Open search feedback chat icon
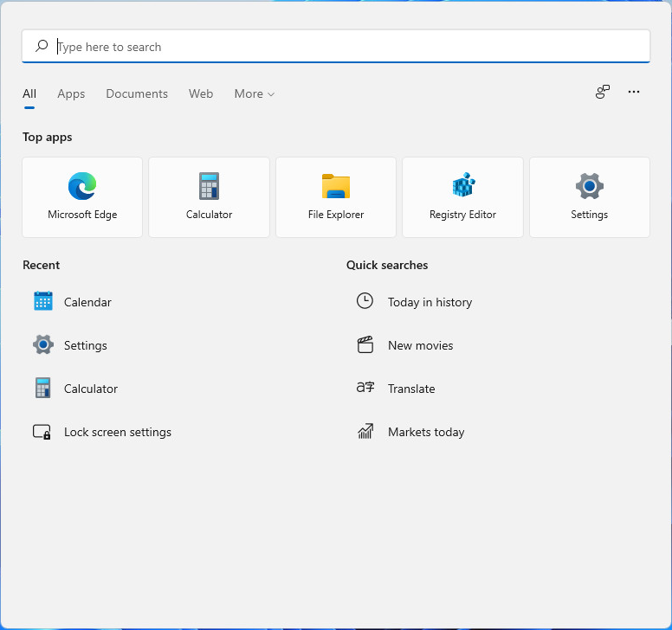This screenshot has width=672, height=630. pos(603,92)
